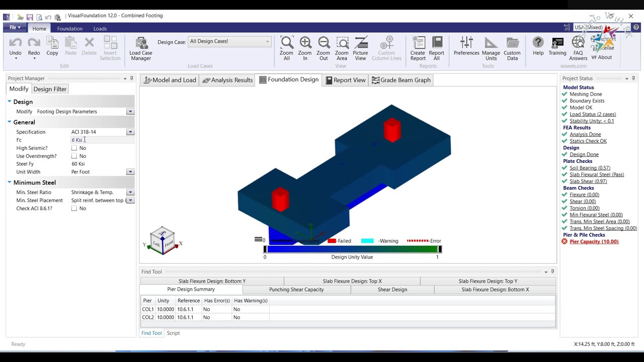Select the COL1 row in Pier Design Summary

[348, 309]
